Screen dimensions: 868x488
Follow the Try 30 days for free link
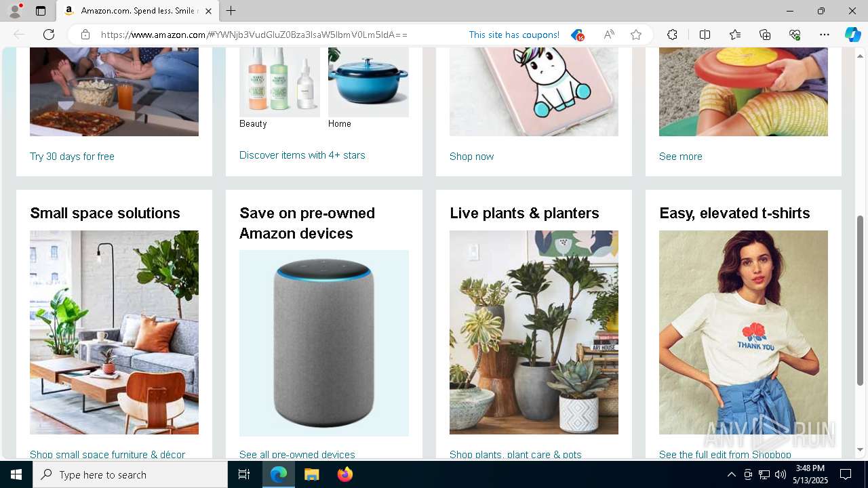tap(72, 157)
